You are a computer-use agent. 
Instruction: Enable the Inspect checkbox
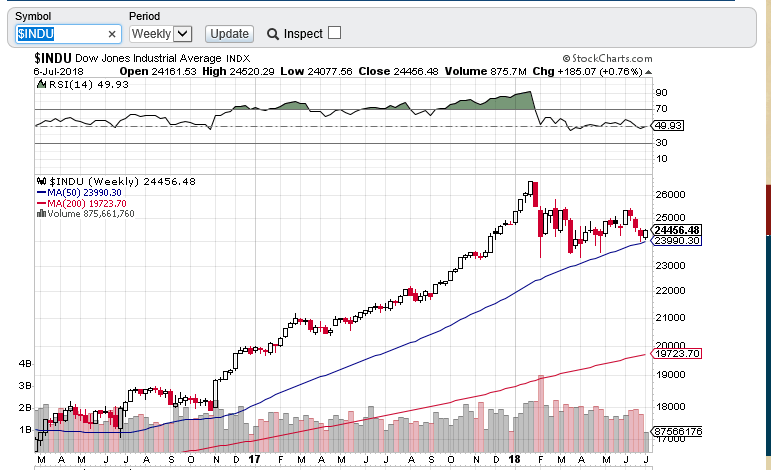click(334, 33)
